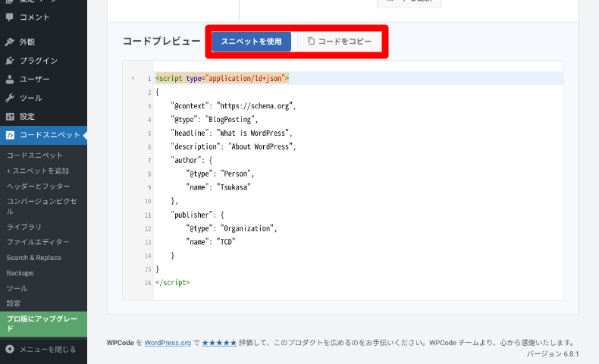599x364 pixels.
Task: Open Backups submenu item
Action: coord(20,273)
